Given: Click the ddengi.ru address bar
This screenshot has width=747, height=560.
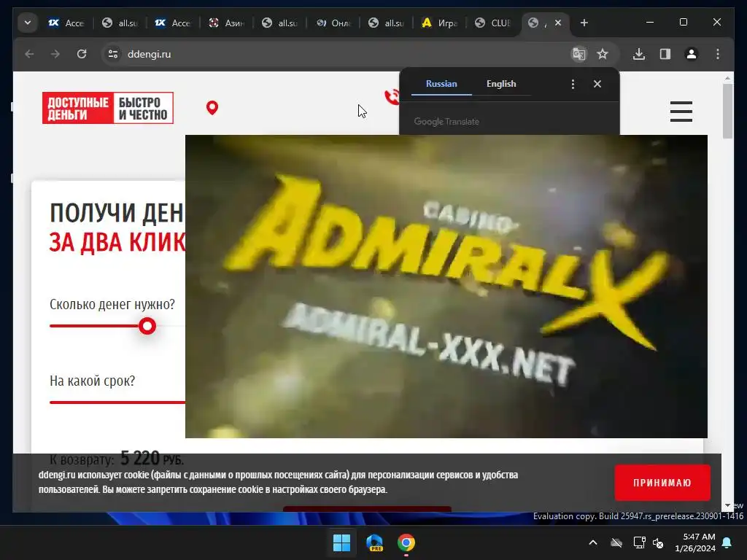Looking at the screenshot, I should click(x=333, y=54).
